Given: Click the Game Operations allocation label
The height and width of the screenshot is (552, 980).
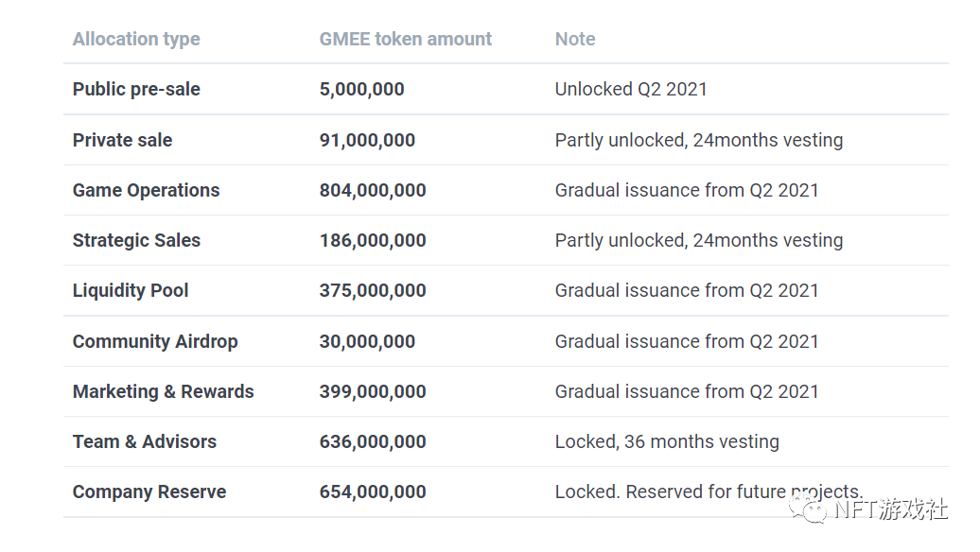Looking at the screenshot, I should pos(146,191).
